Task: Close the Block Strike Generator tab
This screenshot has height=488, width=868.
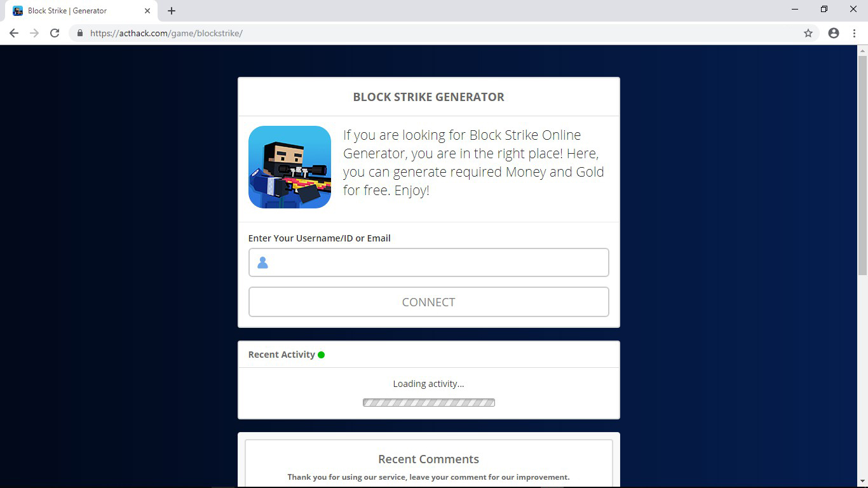Action: pyautogui.click(x=147, y=11)
